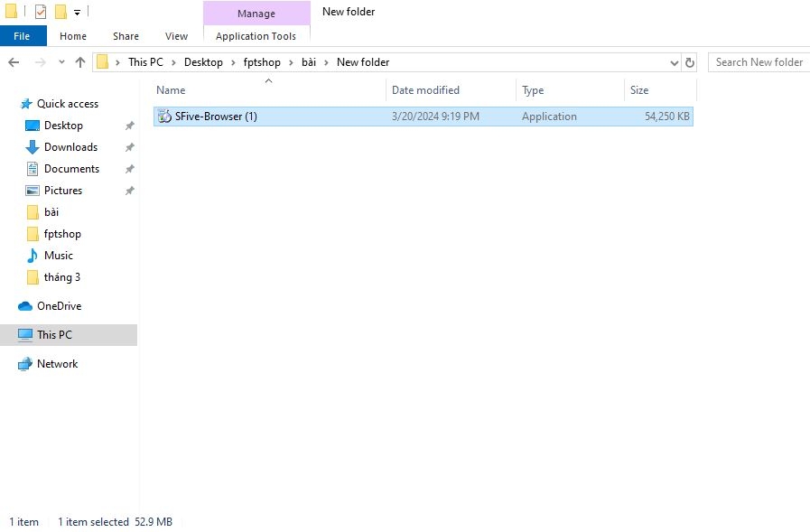The width and height of the screenshot is (810, 532).
Task: Click Properties checkmark icon in title bar
Action: coord(41,12)
